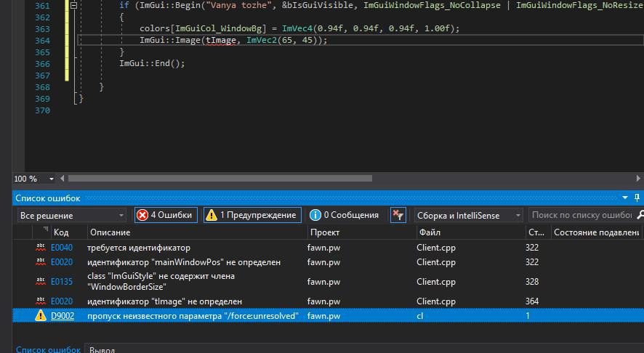Screen dimensions: 644x353
Task: Toggle the 4 Ошибки errors filter
Action: [x=166, y=215]
